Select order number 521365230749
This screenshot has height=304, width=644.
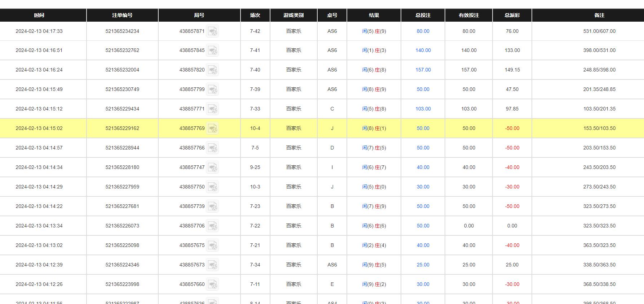pos(122,89)
